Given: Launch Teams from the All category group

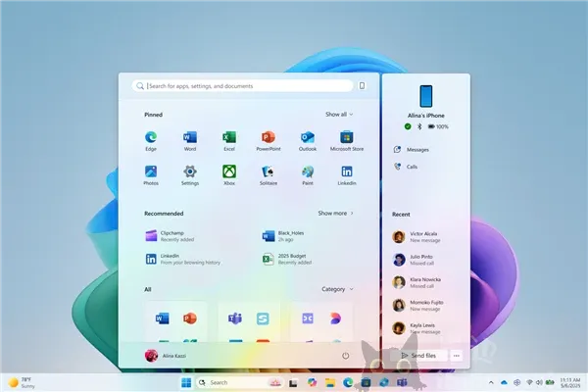Looking at the screenshot, I should (x=235, y=318).
